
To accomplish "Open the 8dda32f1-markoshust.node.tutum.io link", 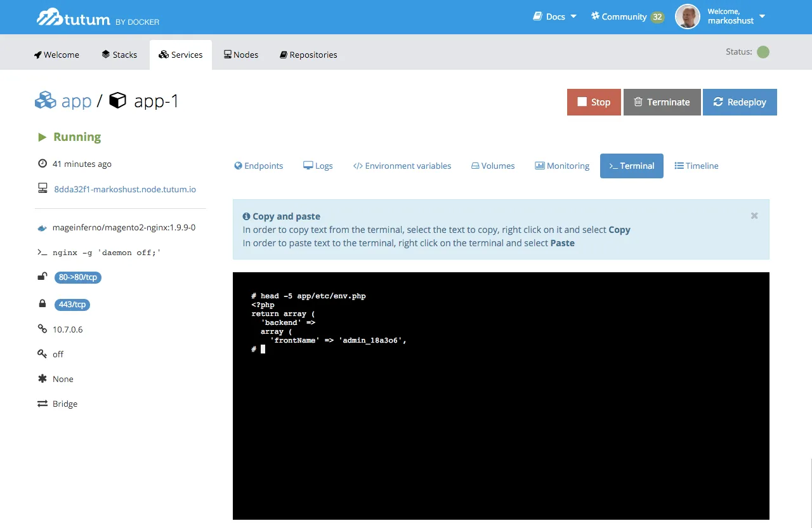I will [x=125, y=189].
